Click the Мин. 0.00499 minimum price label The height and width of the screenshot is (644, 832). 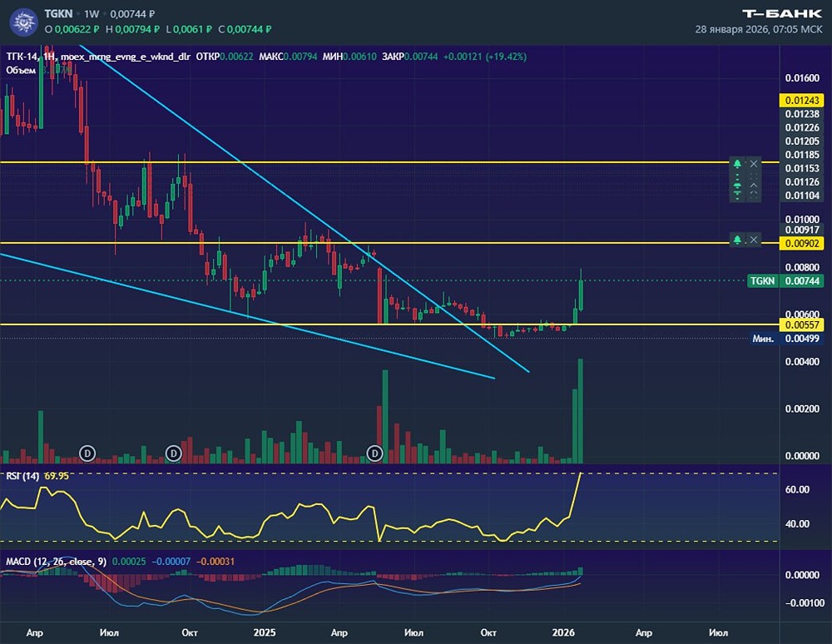[x=786, y=339]
